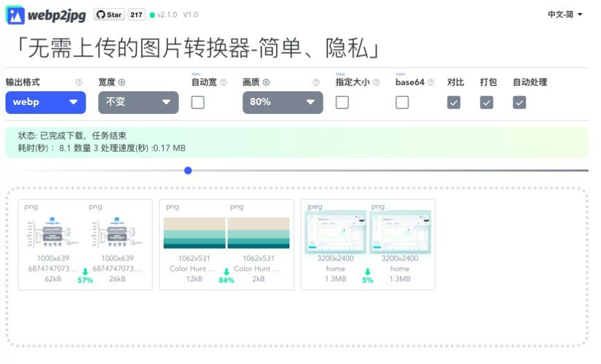Click the plus icon next to 画质
Image resolution: width=601 pixels, height=364 pixels.
click(266, 82)
